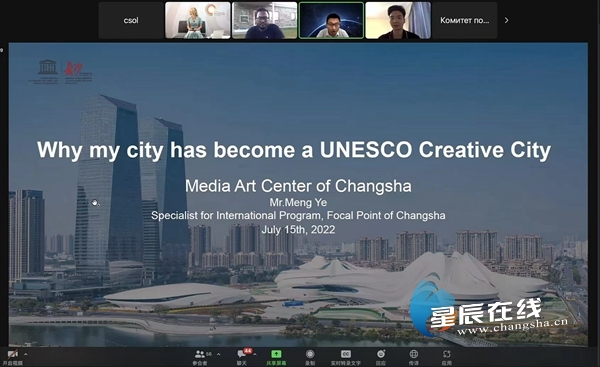Open the participants panel
The width and height of the screenshot is (600, 367).
coord(200,357)
